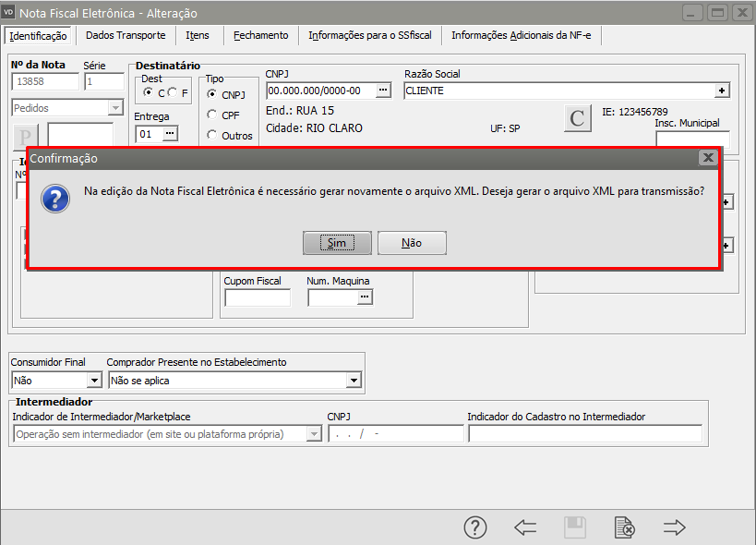Image resolution: width=756 pixels, height=545 pixels.
Task: Choose the F destination radio button
Action: click(x=173, y=93)
